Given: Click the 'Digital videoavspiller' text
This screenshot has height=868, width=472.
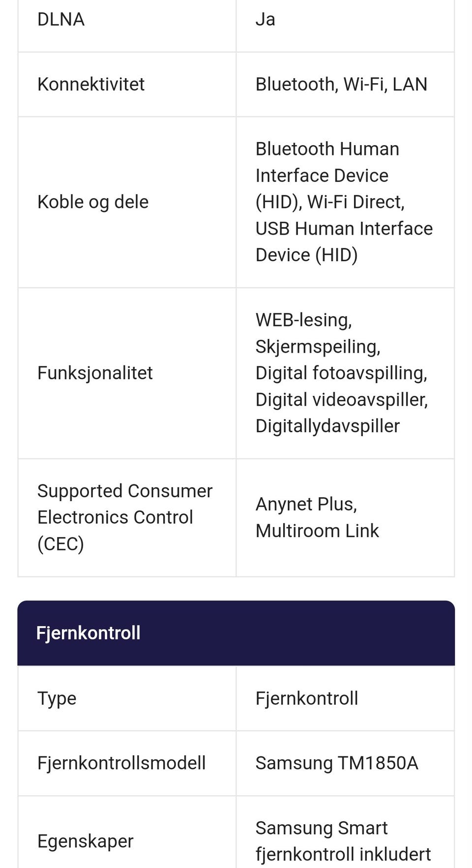Looking at the screenshot, I should [341, 399].
